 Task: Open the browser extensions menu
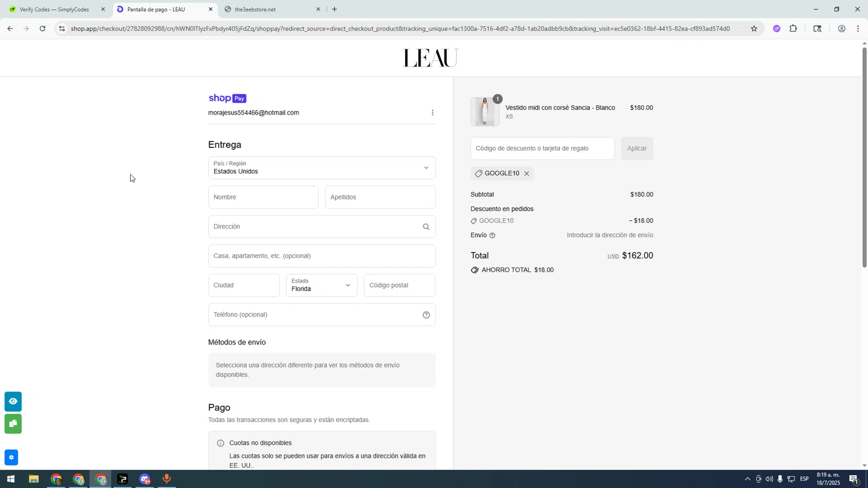click(793, 28)
